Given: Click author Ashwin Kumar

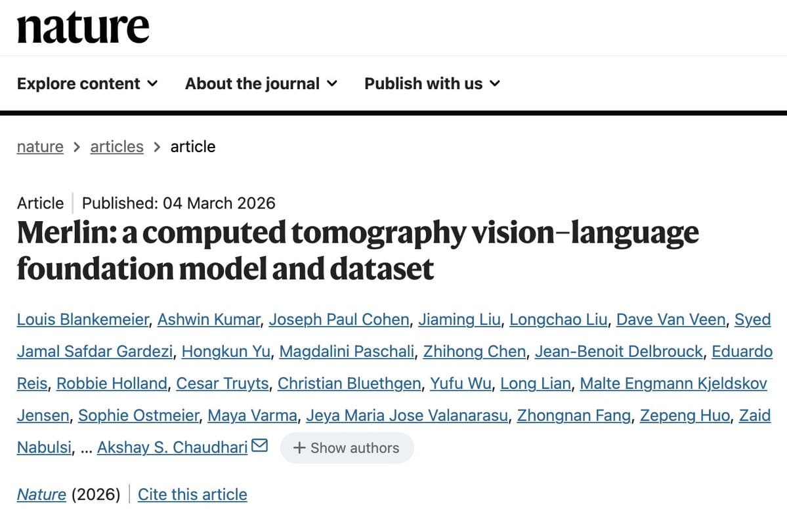Looking at the screenshot, I should [210, 319].
